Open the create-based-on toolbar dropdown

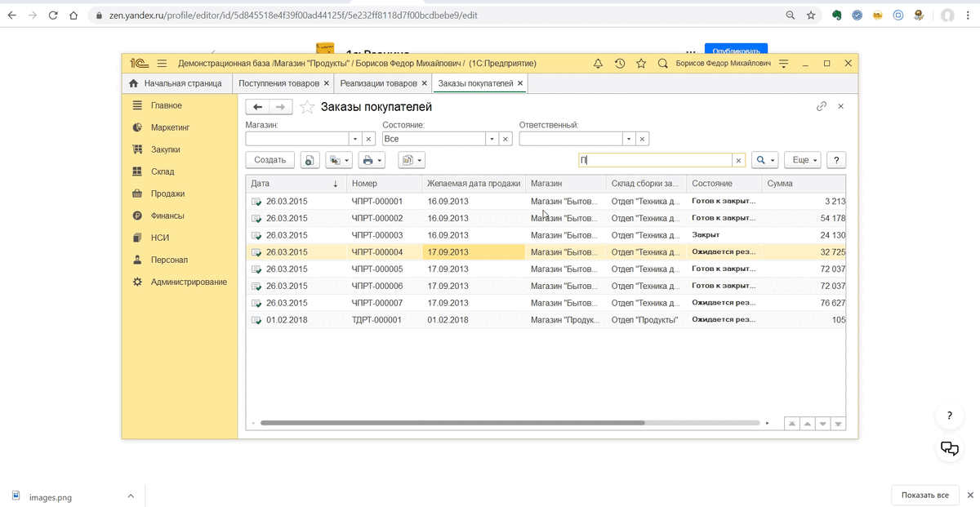[x=339, y=160]
